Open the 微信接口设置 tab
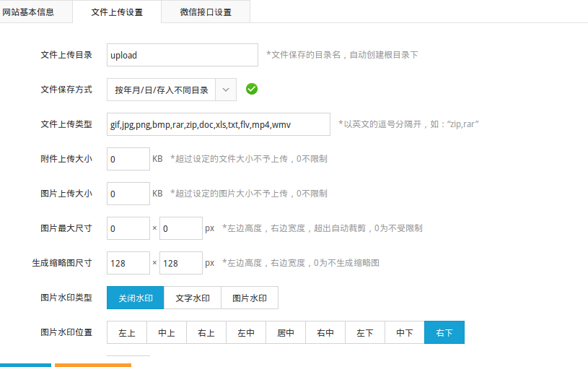Image resolution: width=588 pixels, height=367 pixels. coord(206,12)
